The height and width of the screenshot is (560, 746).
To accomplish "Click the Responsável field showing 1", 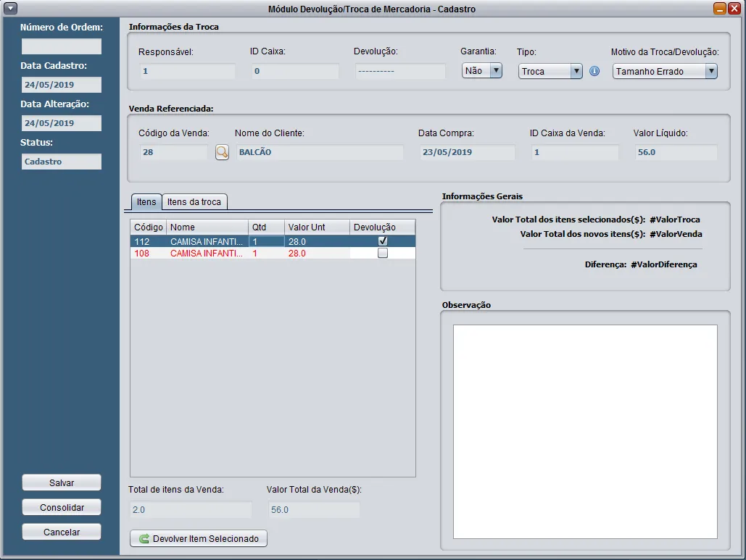I will (x=188, y=71).
